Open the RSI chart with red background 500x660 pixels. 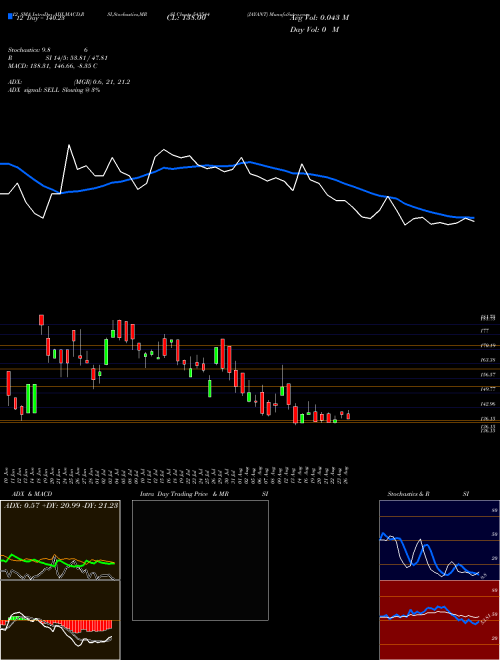coord(439,620)
